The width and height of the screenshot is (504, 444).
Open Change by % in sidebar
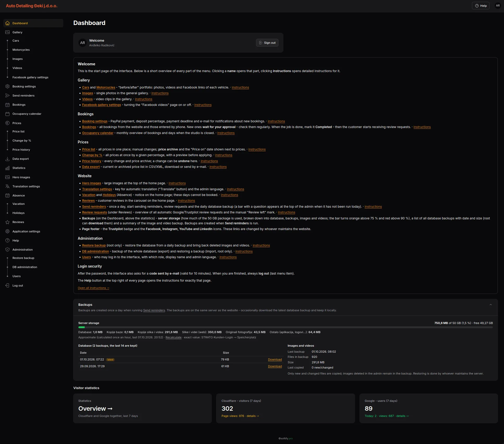click(x=22, y=141)
